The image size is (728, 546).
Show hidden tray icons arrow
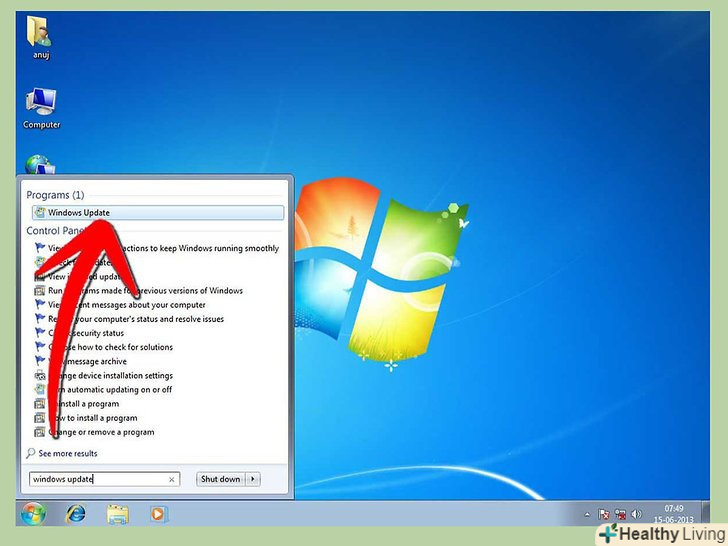tap(587, 514)
